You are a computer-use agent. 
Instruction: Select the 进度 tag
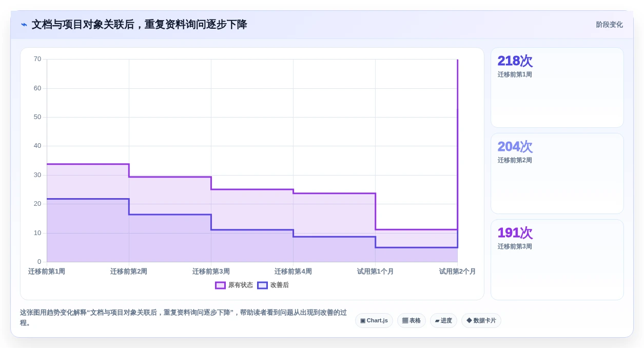tap(443, 321)
